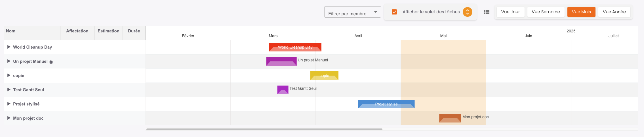This screenshot has width=644, height=137.
Task: Select the blue Projet stylisé Gantt bar
Action: (x=386, y=104)
